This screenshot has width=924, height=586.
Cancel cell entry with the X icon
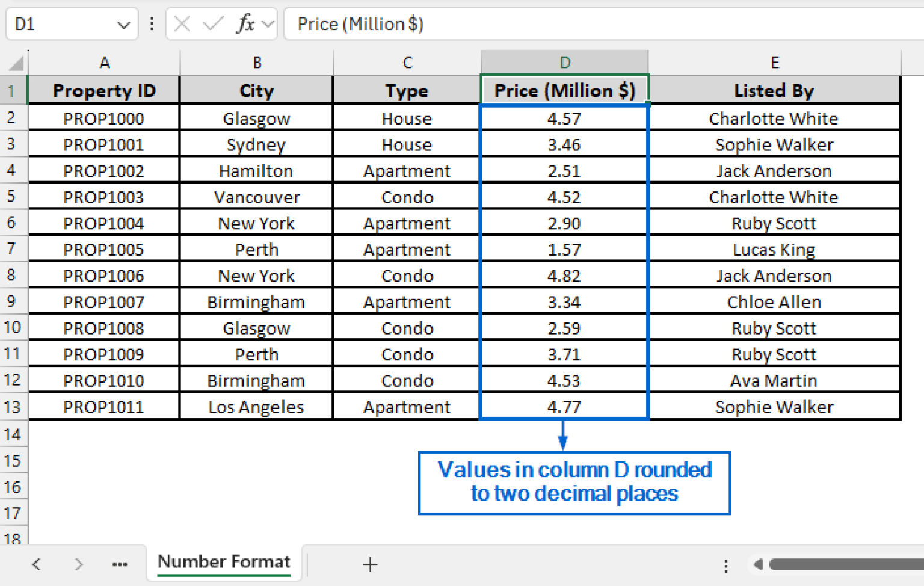click(x=182, y=23)
